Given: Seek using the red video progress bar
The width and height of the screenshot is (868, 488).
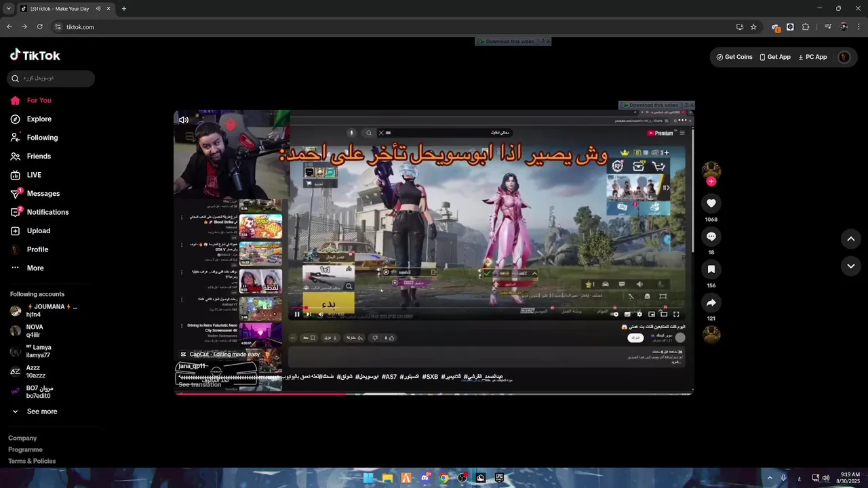Looking at the screenshot, I should [433, 393].
